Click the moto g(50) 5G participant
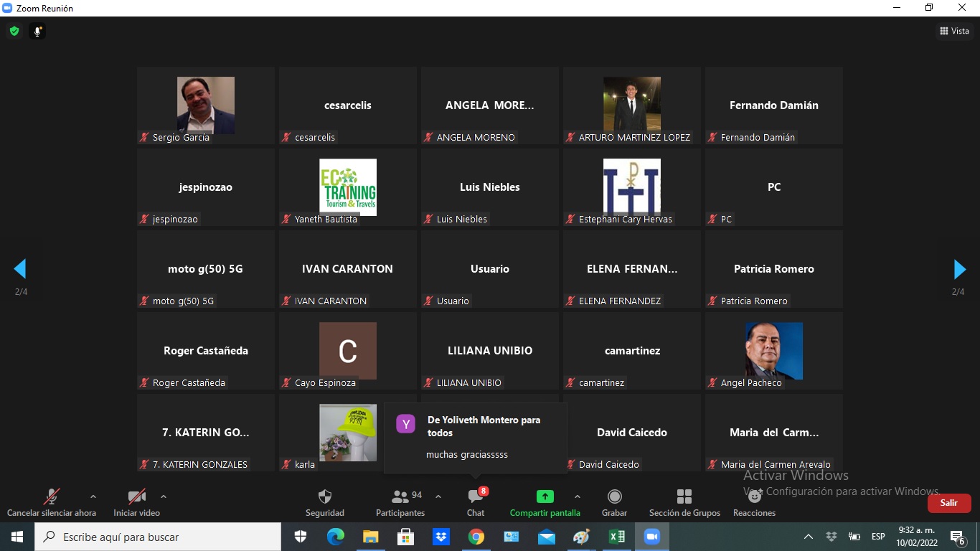Image resolution: width=980 pixels, height=551 pixels. point(206,269)
